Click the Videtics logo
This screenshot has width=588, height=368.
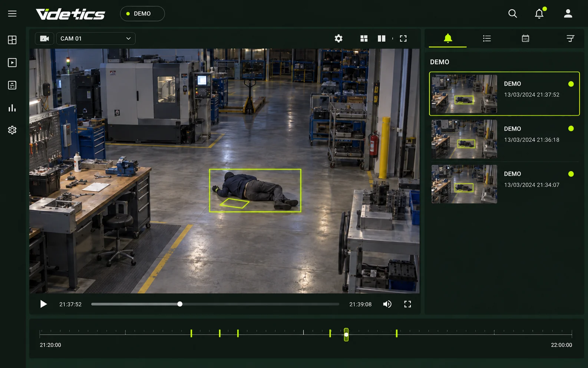click(70, 14)
